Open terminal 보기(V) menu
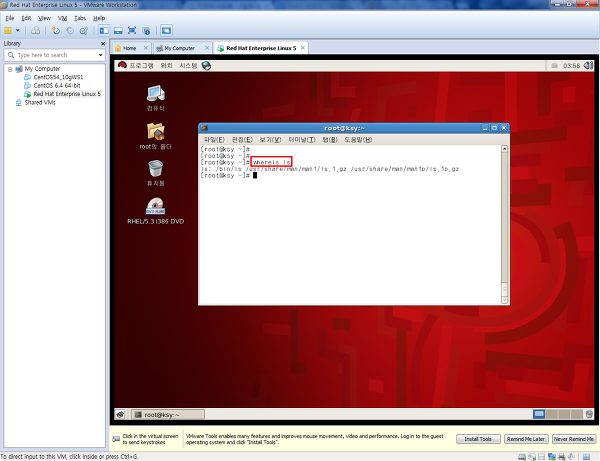 (270, 140)
